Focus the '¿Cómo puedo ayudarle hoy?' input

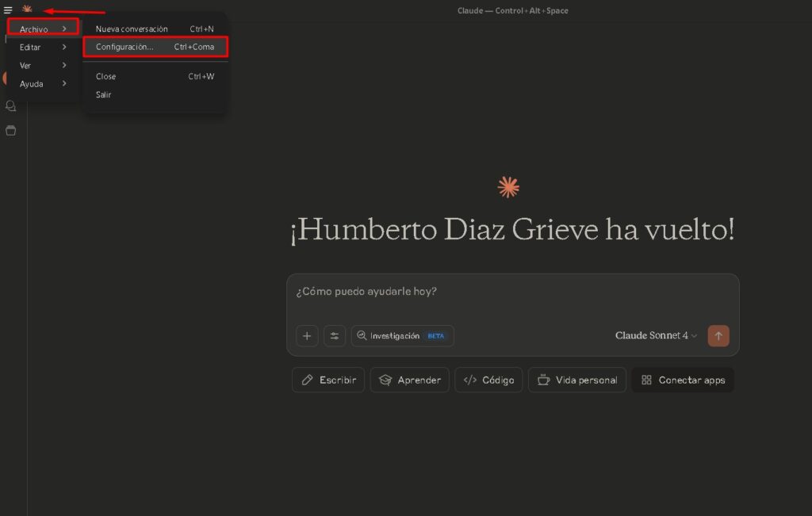pos(512,292)
